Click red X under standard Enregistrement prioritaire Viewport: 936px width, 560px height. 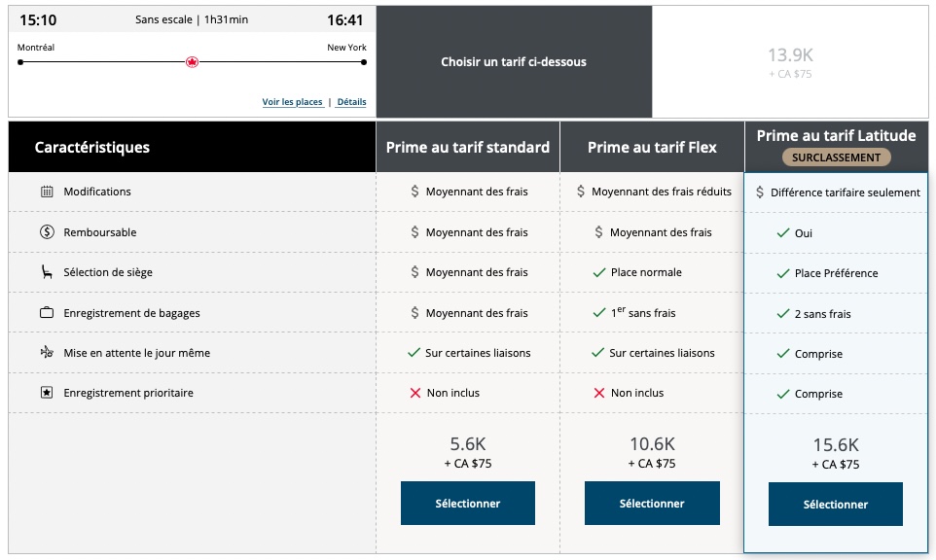[415, 393]
